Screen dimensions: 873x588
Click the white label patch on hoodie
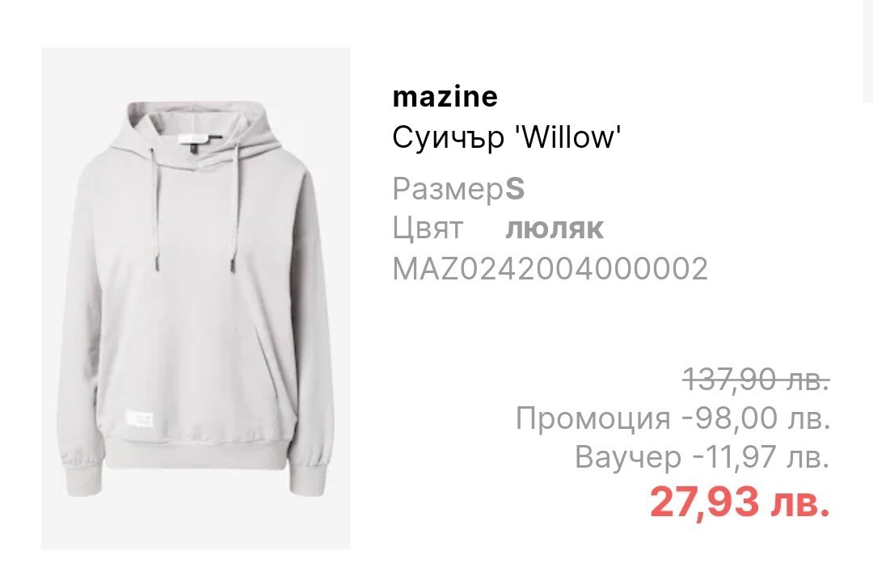pyautogui.click(x=141, y=419)
